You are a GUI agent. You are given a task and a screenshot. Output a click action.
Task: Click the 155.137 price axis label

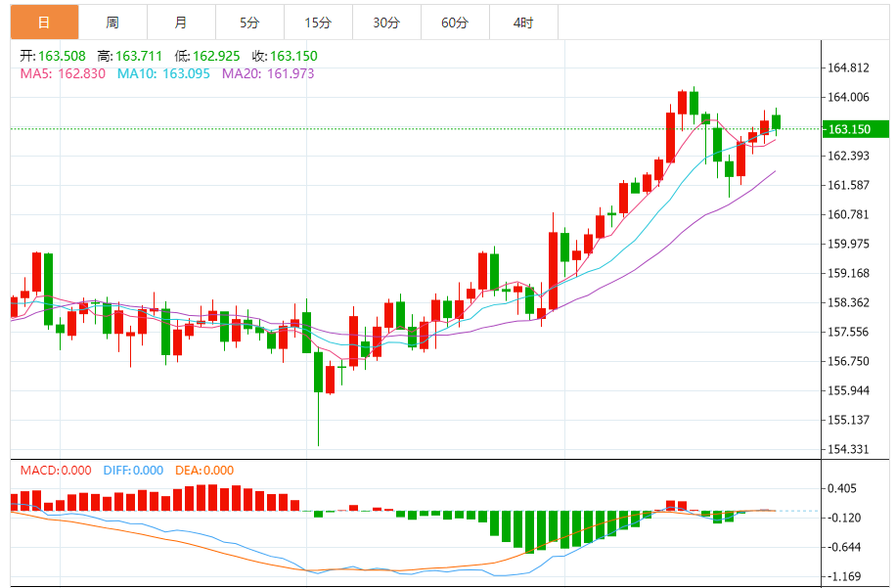coord(849,420)
